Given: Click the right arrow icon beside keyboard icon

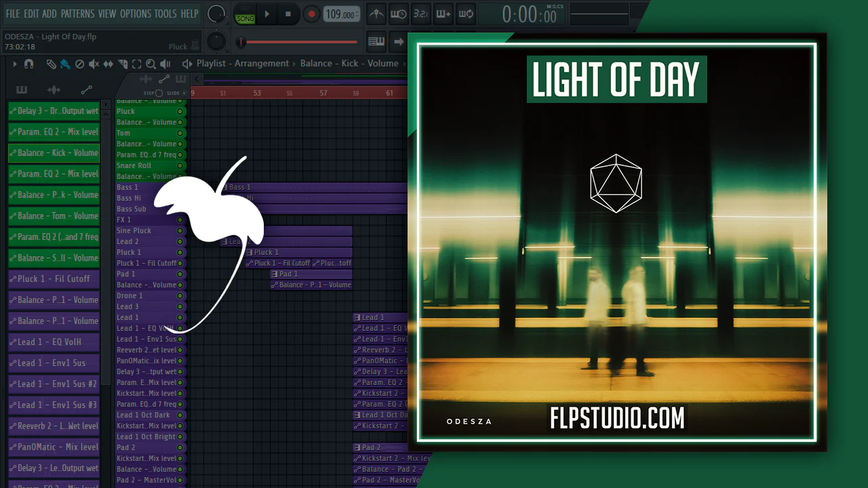Looking at the screenshot, I should pyautogui.click(x=399, y=41).
